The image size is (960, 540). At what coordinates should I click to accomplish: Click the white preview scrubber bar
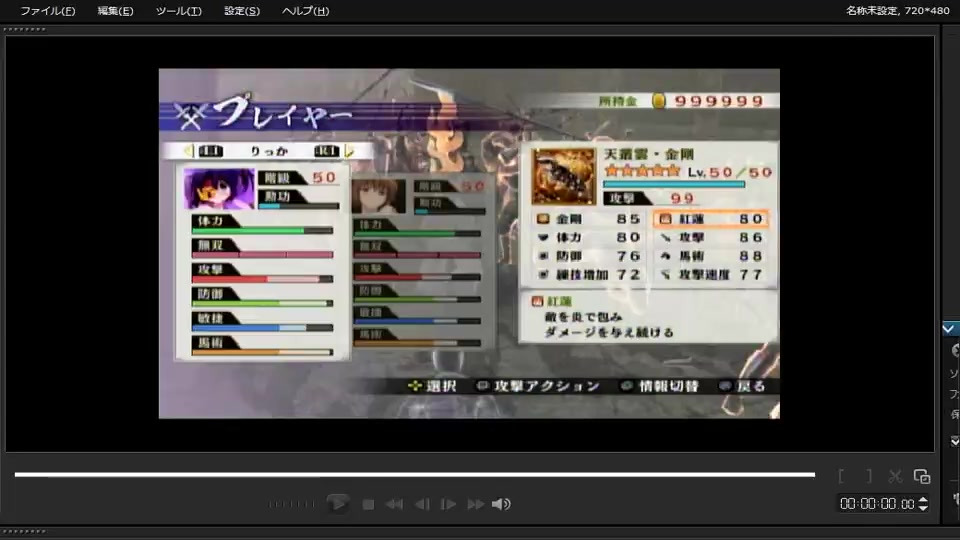[414, 474]
